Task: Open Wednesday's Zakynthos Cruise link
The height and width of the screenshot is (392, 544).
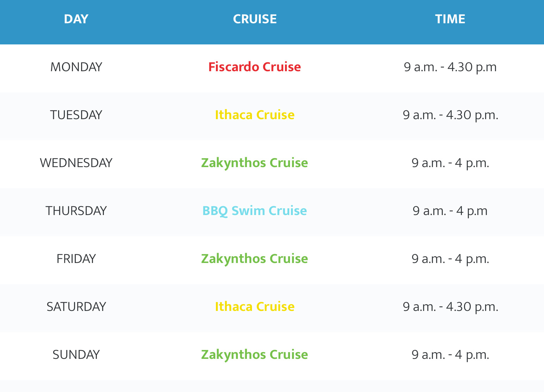Action: tap(255, 163)
